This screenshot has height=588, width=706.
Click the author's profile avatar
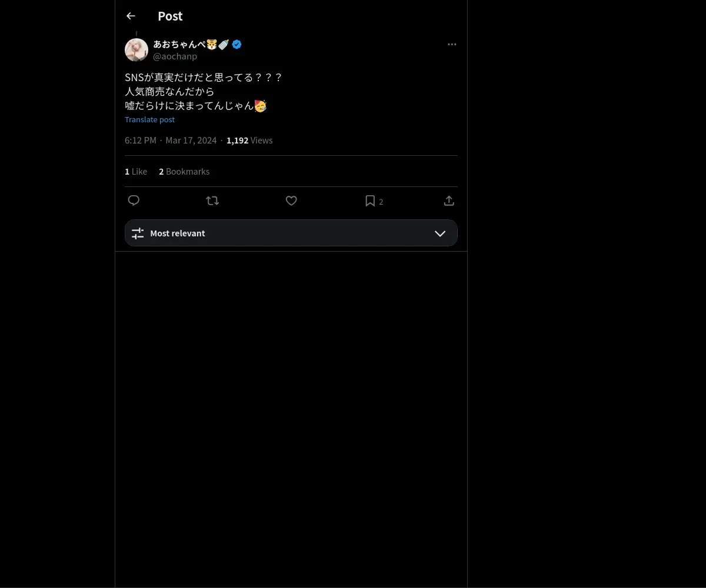coord(136,50)
